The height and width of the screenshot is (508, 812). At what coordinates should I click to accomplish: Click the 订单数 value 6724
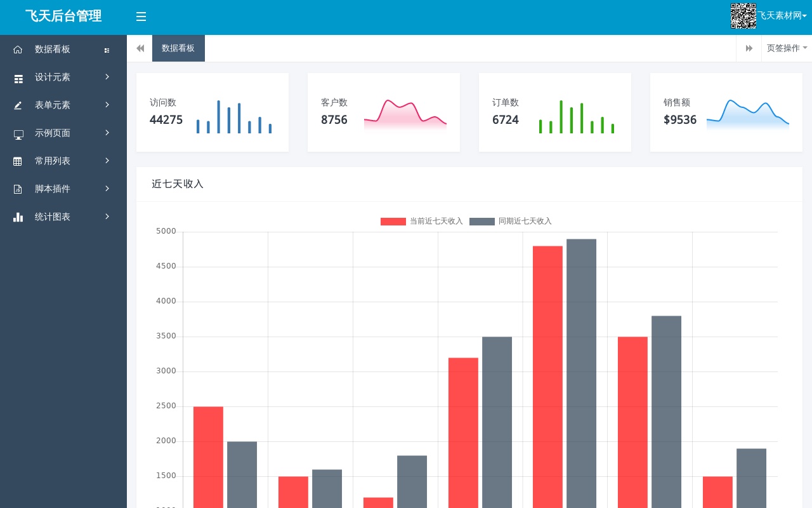point(506,120)
